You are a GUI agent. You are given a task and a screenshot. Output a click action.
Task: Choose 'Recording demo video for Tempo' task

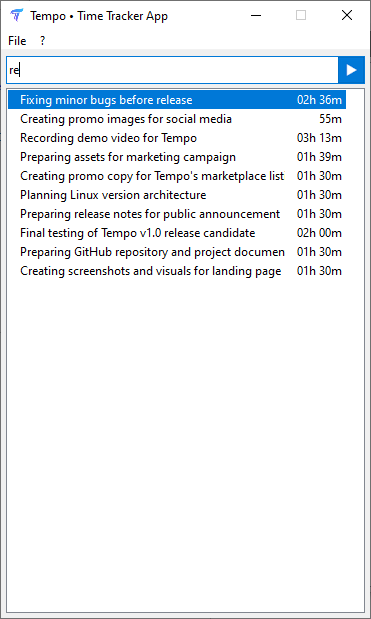pyautogui.click(x=177, y=138)
